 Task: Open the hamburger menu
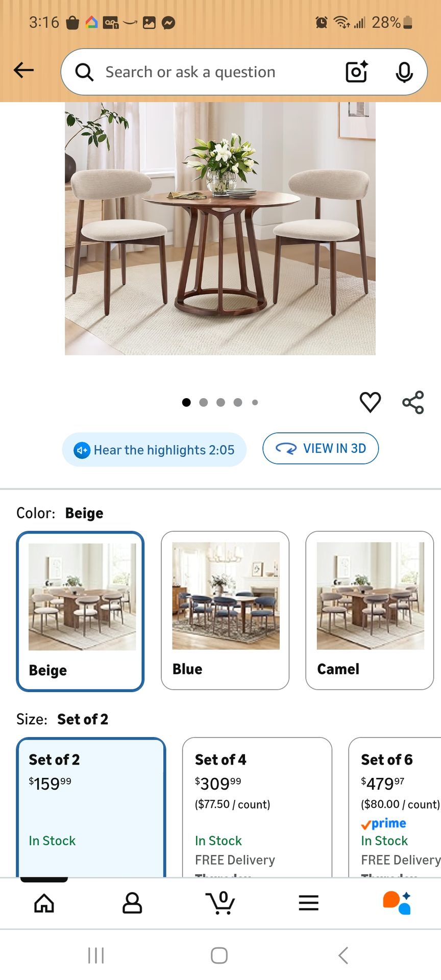[309, 902]
